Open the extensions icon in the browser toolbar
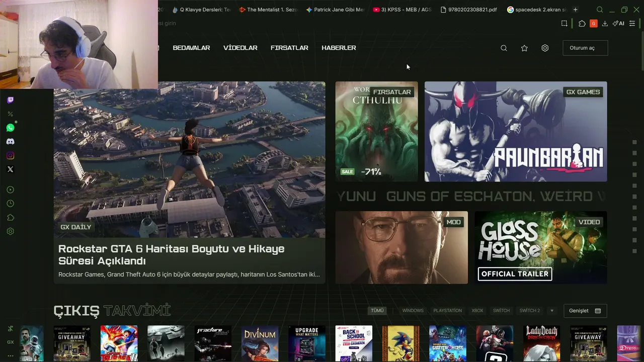Screen dimensions: 644x362 point(582,23)
